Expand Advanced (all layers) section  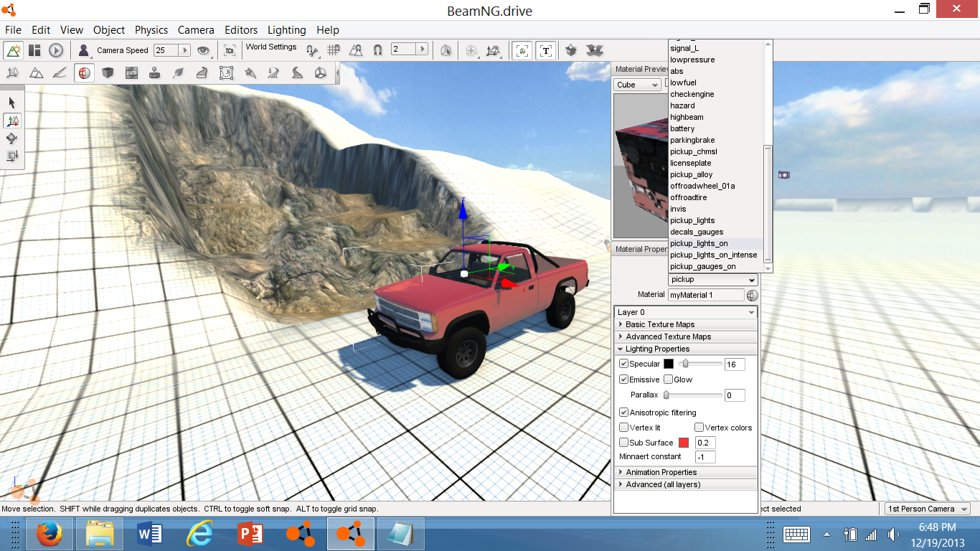click(x=686, y=484)
